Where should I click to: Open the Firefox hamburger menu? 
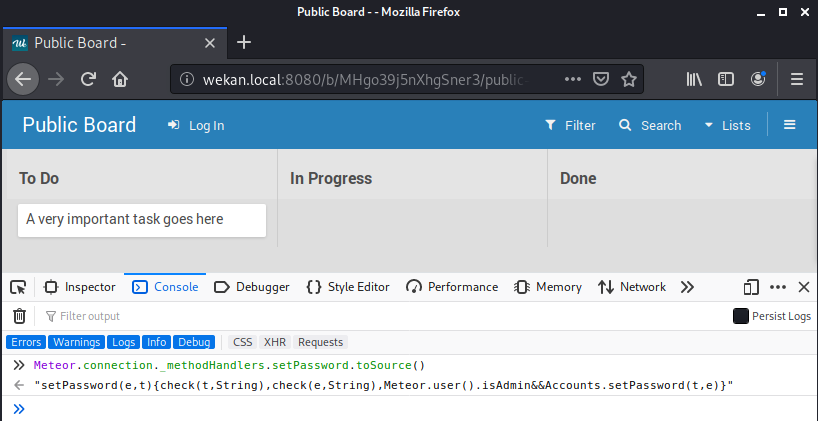click(796, 79)
